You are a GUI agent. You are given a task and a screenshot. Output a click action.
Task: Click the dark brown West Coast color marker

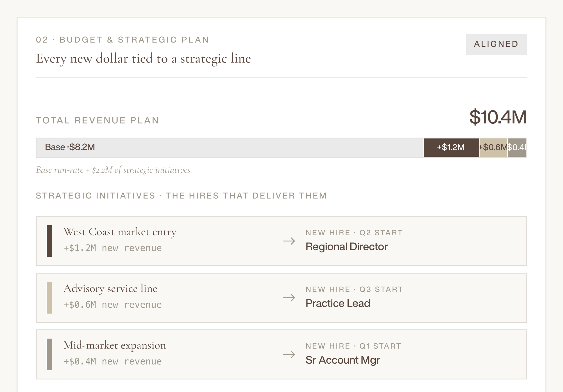tap(49, 241)
